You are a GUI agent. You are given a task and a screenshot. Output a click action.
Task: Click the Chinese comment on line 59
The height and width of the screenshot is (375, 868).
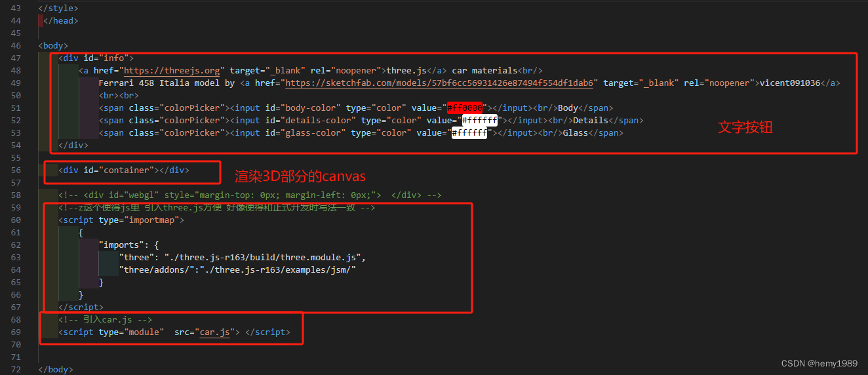216,207
